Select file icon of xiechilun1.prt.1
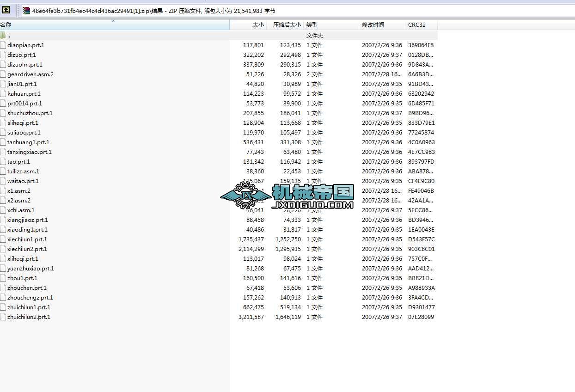 [3, 239]
